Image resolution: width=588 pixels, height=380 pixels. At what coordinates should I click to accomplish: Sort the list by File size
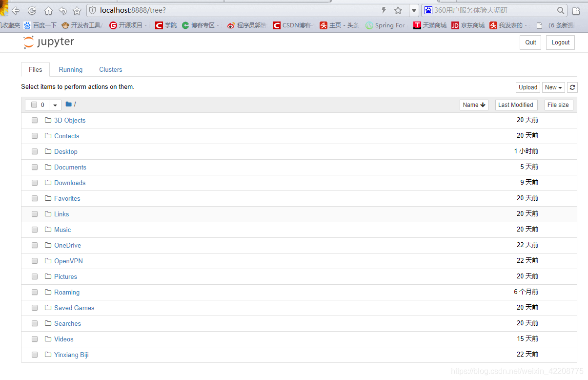tap(558, 105)
